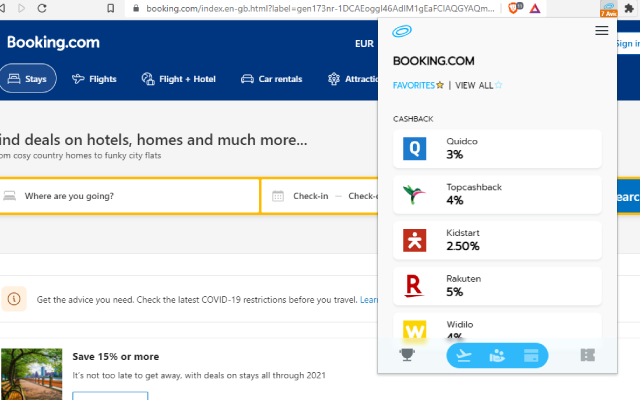This screenshot has width=640, height=400.
Task: Click the address bar URL
Action: [320, 8]
